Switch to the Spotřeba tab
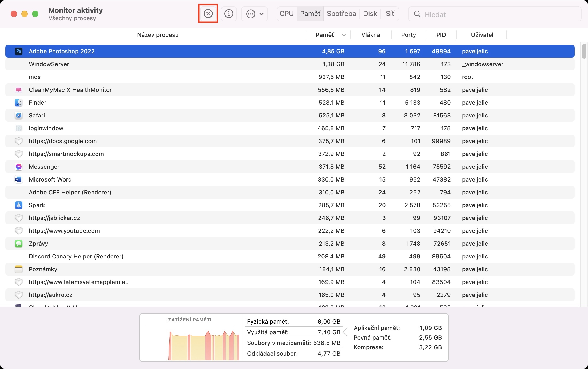588x369 pixels. tap(341, 14)
